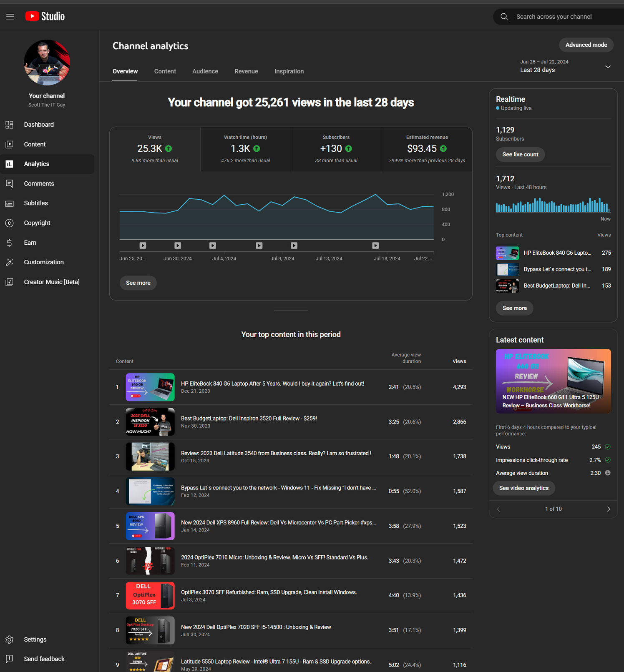The image size is (624, 672).
Task: Open the HP EliteBook 840 G6 video title
Action: coord(272,384)
